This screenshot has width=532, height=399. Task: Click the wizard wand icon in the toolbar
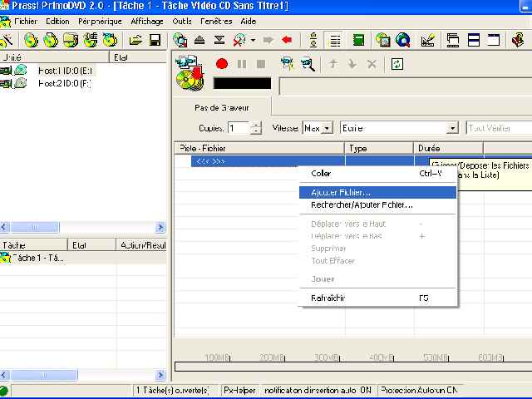click(x=6, y=41)
